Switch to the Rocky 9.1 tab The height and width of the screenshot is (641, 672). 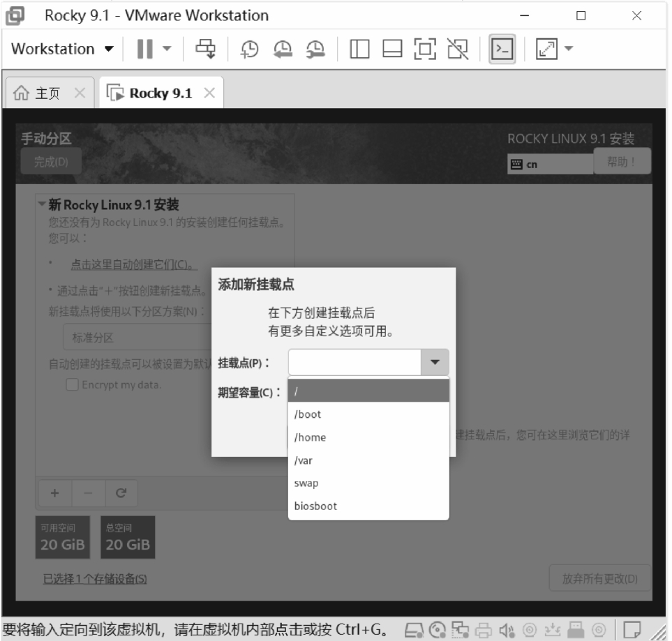coord(159,93)
